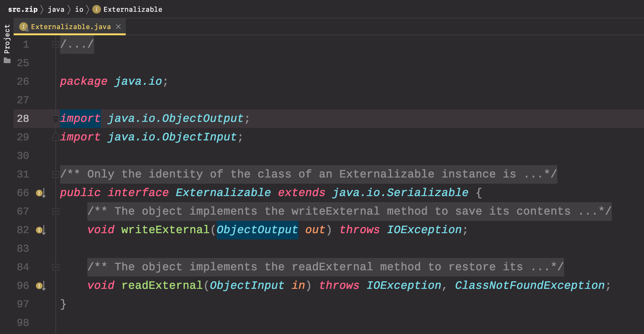This screenshot has width=644, height=334.
Task: Click the implemented-method gutter icon on line 96
Action: 40,286
